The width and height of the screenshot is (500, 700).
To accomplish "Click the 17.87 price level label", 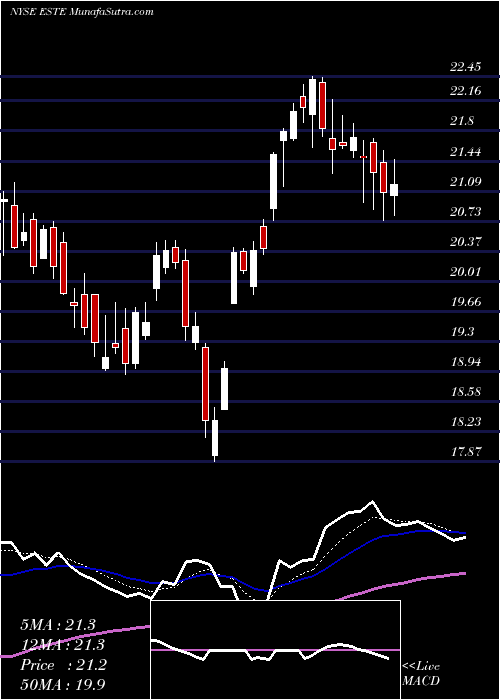I will pyautogui.click(x=465, y=451).
